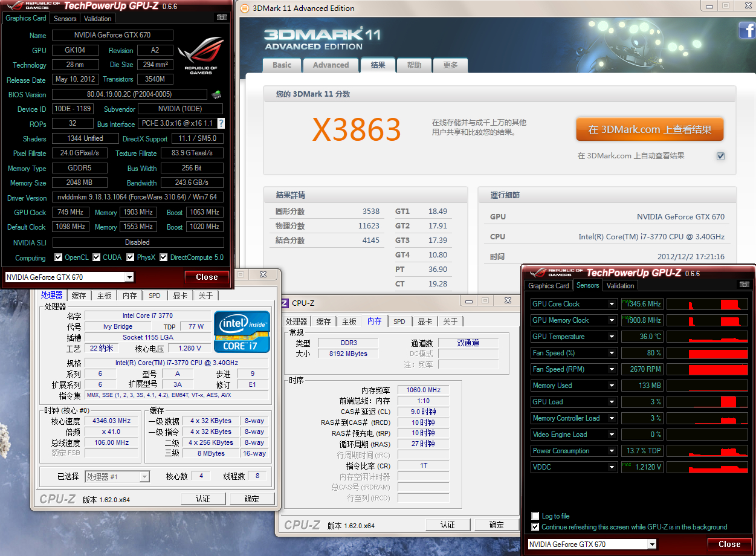Open Graphics Card tab in GPU-Z Sensors window
Viewport: 756px width, 556px height.
[x=549, y=286]
